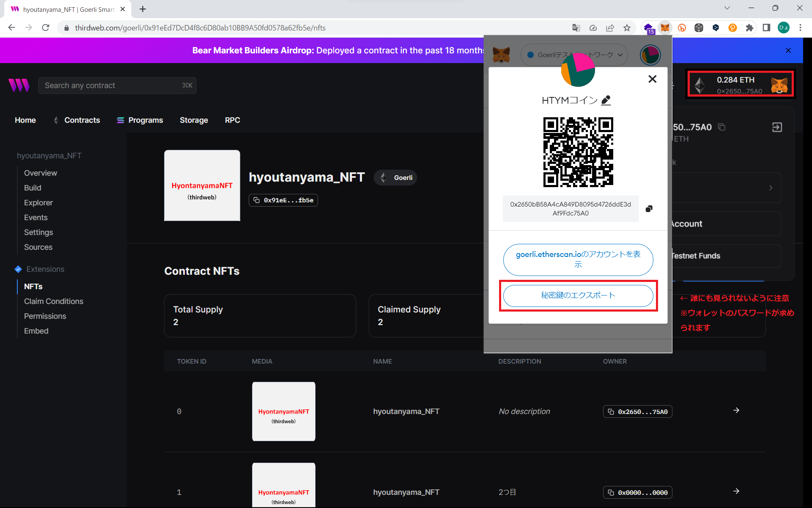
Task: Copy contract address 0x91eE...fb5e
Action: (x=283, y=200)
